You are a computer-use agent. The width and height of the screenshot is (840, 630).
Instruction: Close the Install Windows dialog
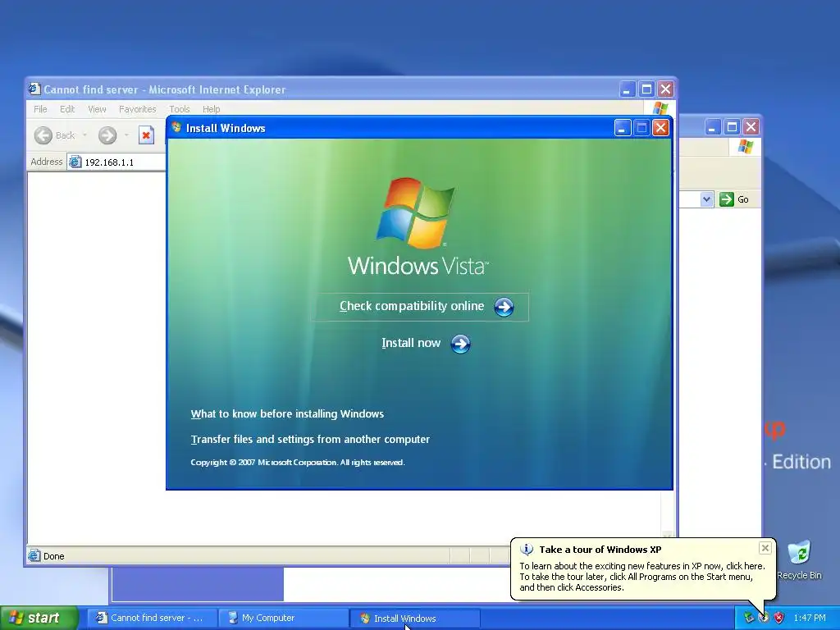660,127
